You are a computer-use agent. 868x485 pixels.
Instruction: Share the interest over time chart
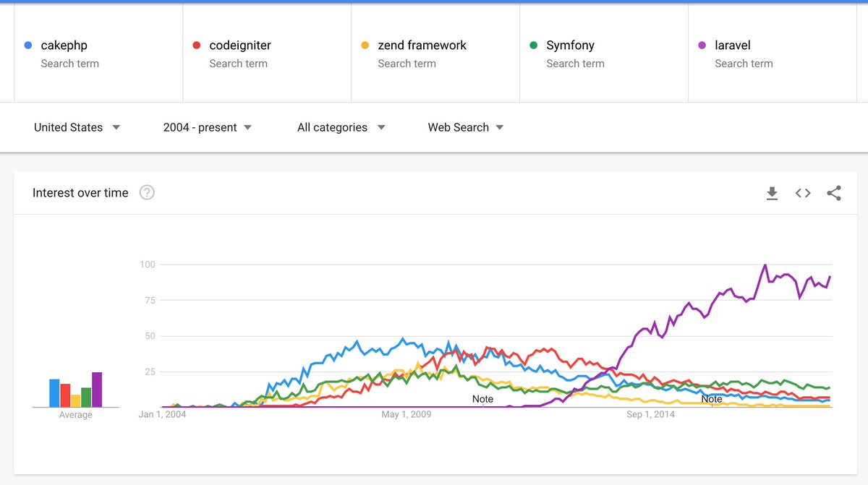[834, 193]
